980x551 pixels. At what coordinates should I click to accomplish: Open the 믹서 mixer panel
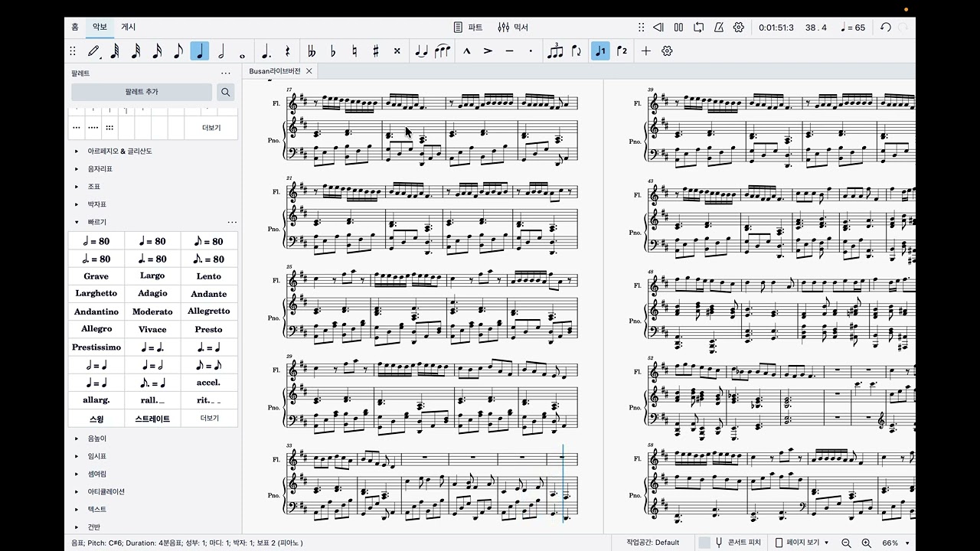click(x=513, y=28)
